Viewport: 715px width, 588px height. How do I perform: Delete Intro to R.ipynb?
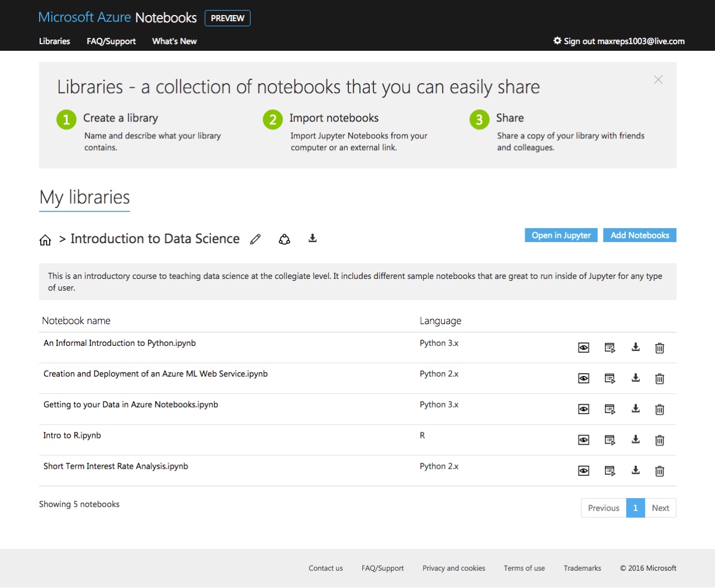pos(660,440)
